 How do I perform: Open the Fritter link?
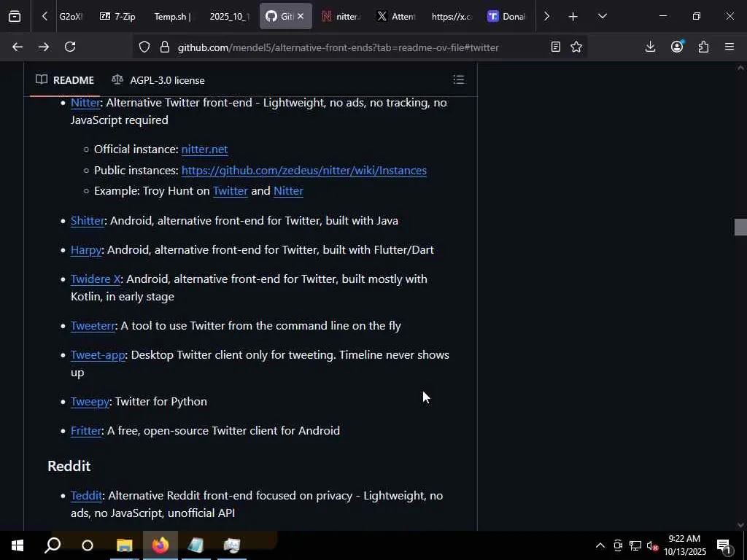point(86,430)
